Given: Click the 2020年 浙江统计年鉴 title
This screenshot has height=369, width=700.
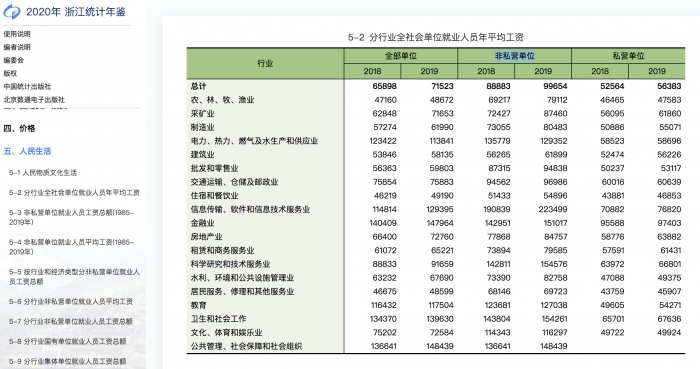Looking at the screenshot, I should tap(76, 12).
